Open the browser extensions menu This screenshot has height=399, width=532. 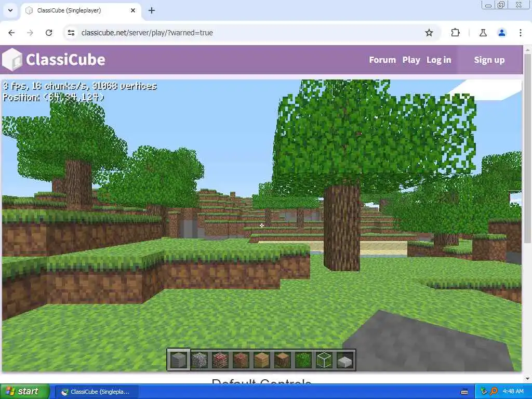coord(455,33)
